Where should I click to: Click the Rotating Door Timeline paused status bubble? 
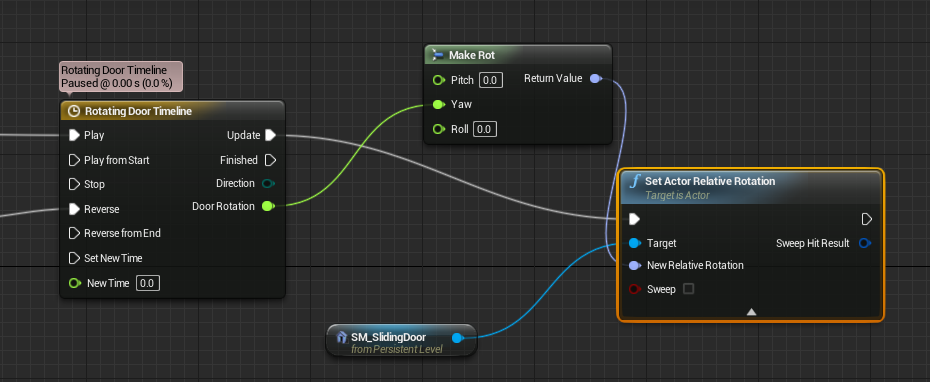[x=121, y=77]
